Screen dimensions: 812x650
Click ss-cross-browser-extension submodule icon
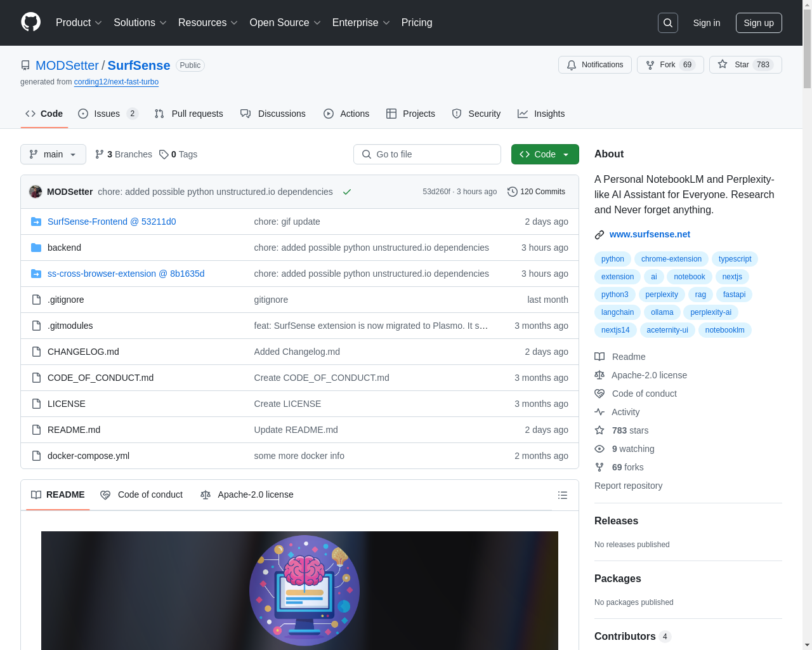tap(36, 274)
